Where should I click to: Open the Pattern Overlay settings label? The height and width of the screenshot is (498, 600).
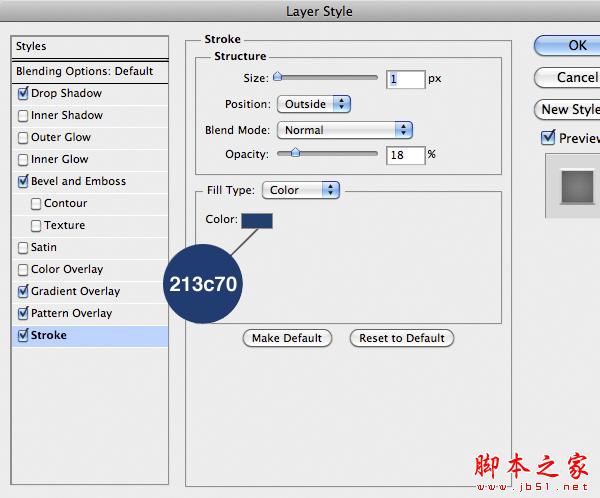[72, 313]
